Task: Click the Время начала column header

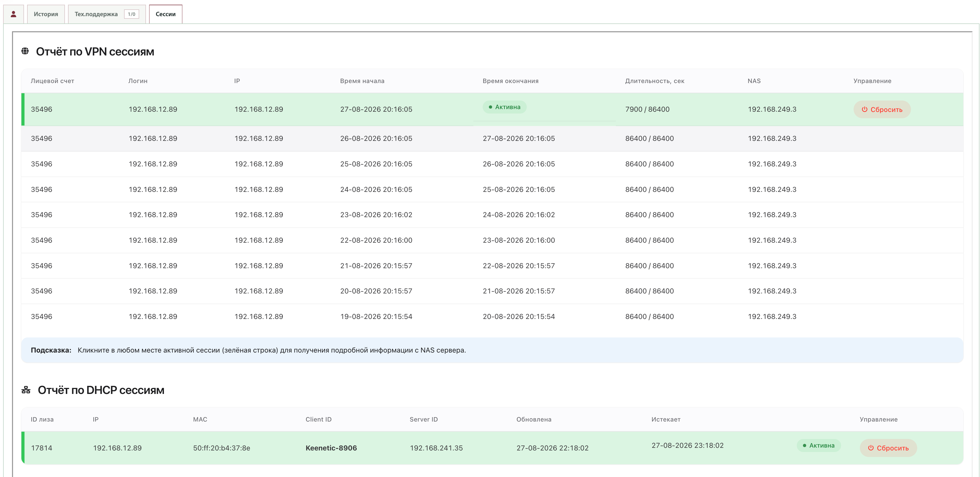Action: point(362,81)
